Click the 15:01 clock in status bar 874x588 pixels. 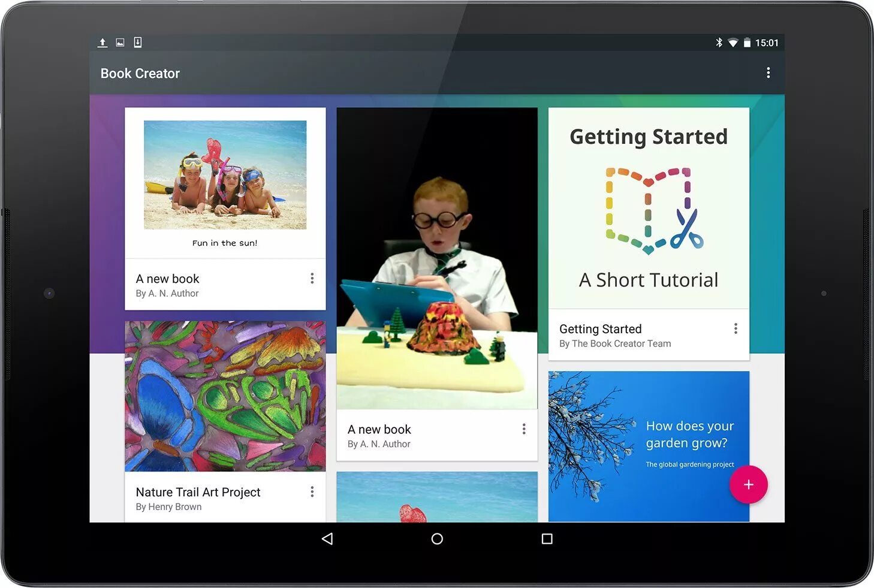pos(767,43)
